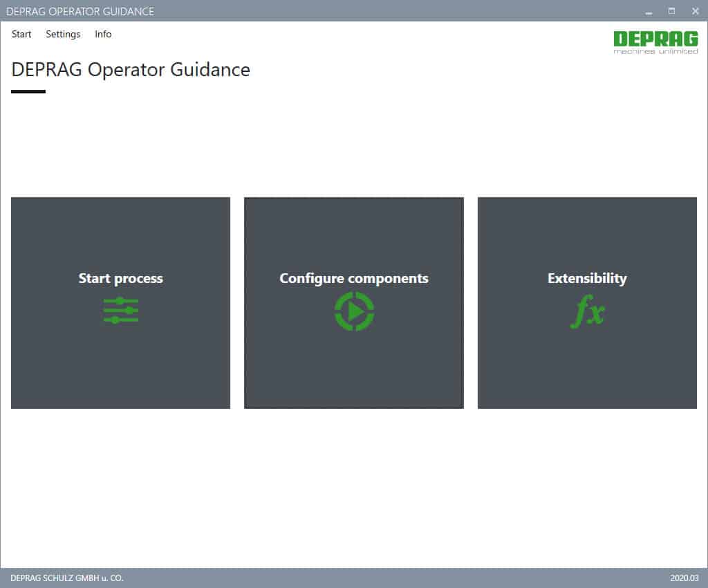This screenshot has height=588, width=708.
Task: Maximize the application window
Action: coord(671,11)
